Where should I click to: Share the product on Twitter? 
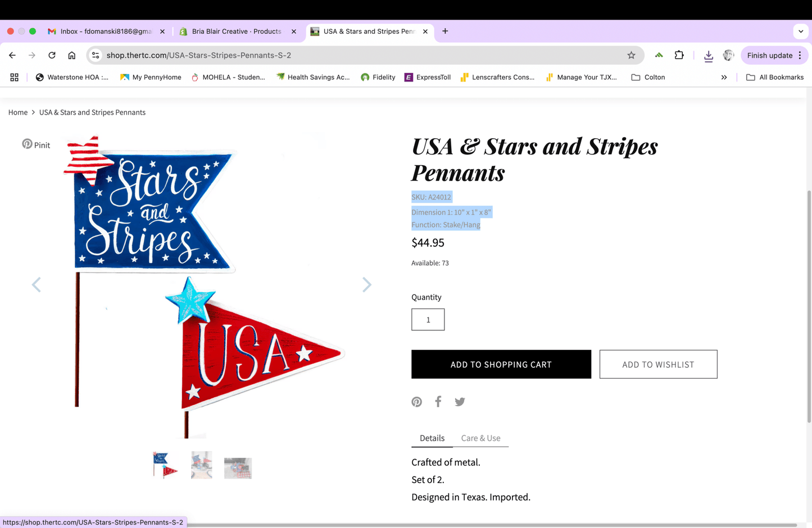point(460,401)
